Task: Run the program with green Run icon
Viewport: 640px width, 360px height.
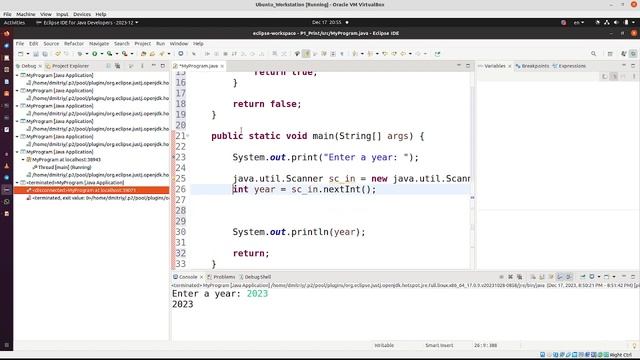Action: click(95, 54)
